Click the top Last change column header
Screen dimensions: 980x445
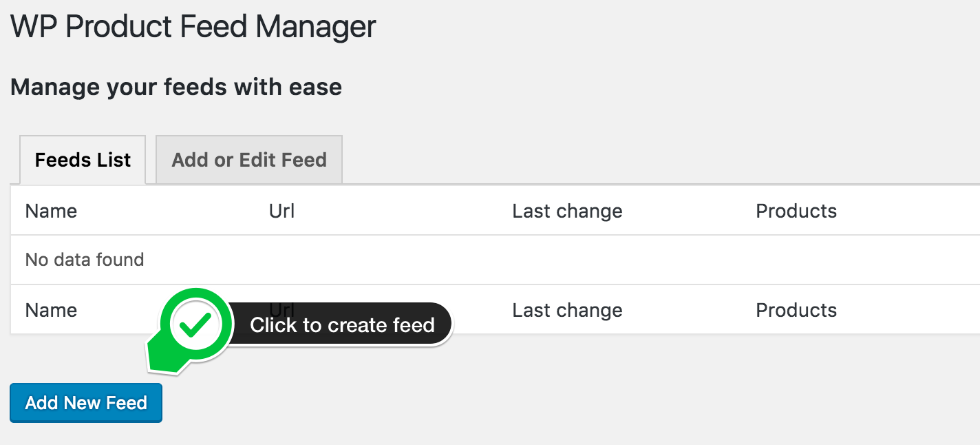coord(567,211)
